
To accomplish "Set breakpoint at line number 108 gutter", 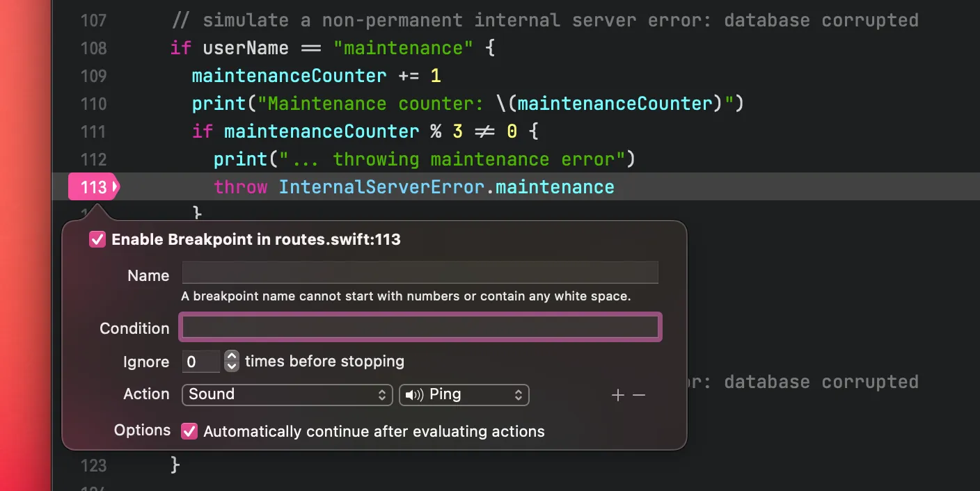I will tap(93, 48).
